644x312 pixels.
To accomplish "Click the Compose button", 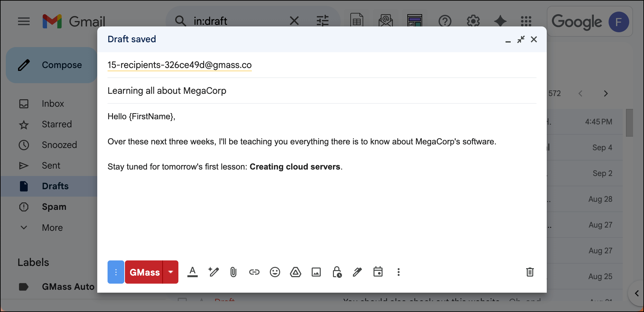I will [x=52, y=65].
